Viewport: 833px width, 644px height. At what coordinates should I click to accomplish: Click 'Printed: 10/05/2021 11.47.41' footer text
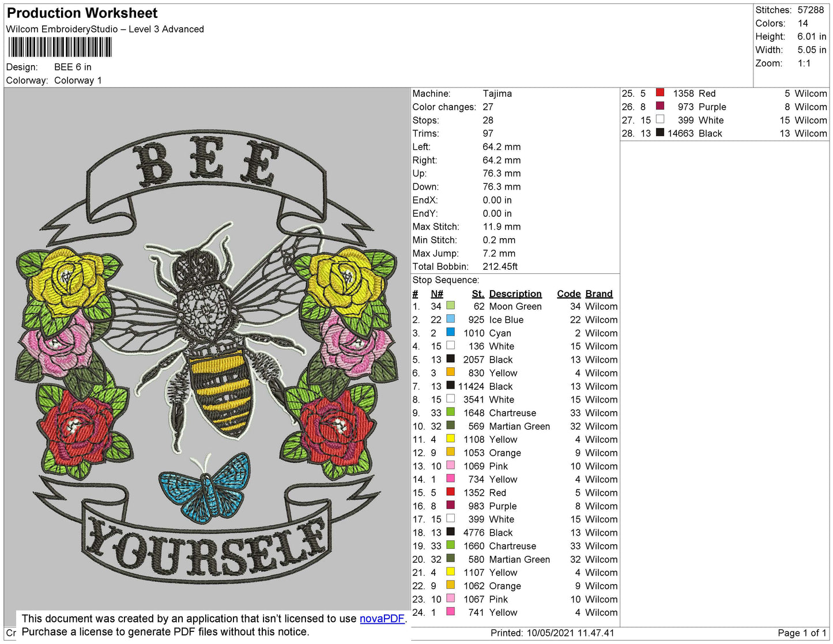[x=552, y=632]
